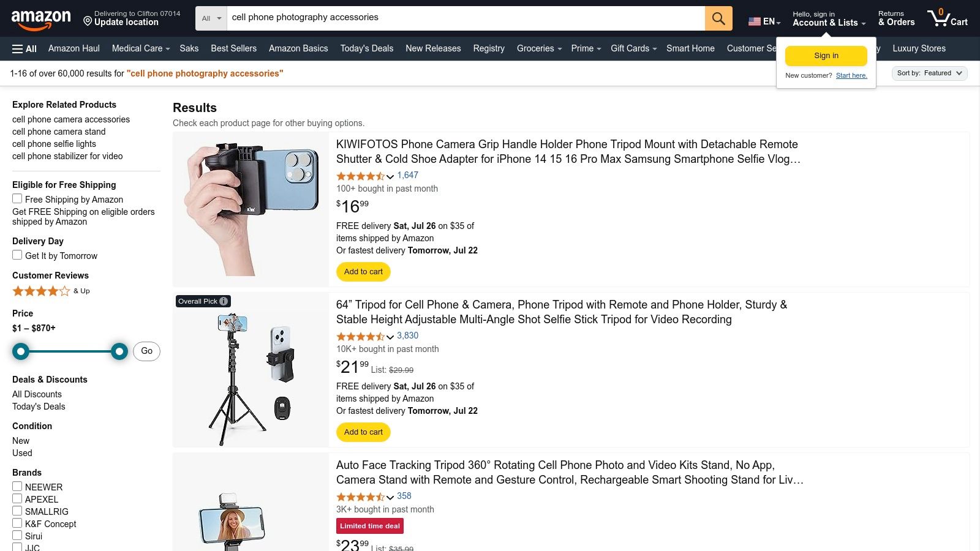Open Today's Deals in the nav bar

(x=366, y=48)
